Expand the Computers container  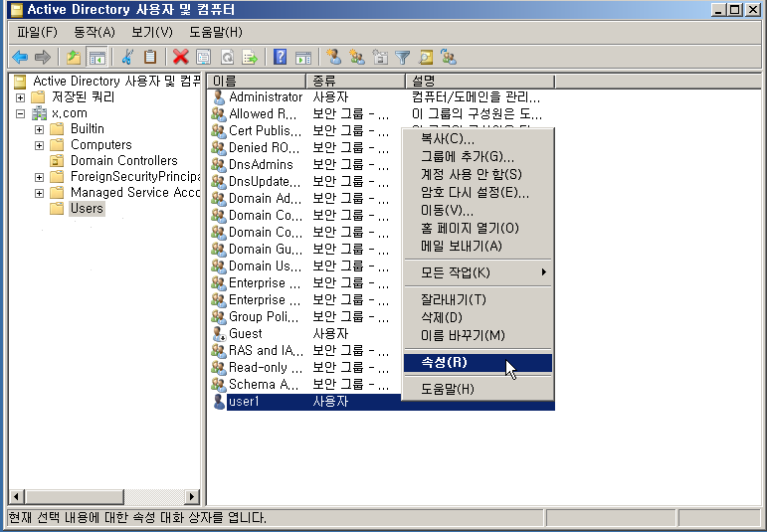pos(39,146)
